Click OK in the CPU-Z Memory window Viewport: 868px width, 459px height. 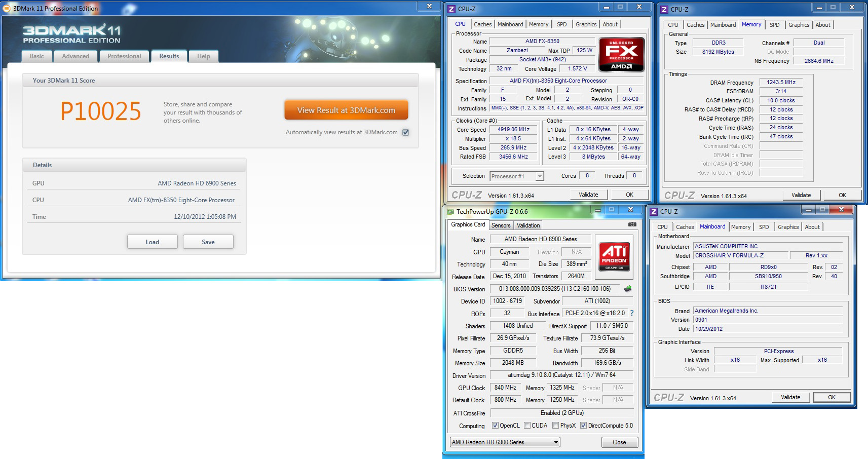pyautogui.click(x=842, y=195)
